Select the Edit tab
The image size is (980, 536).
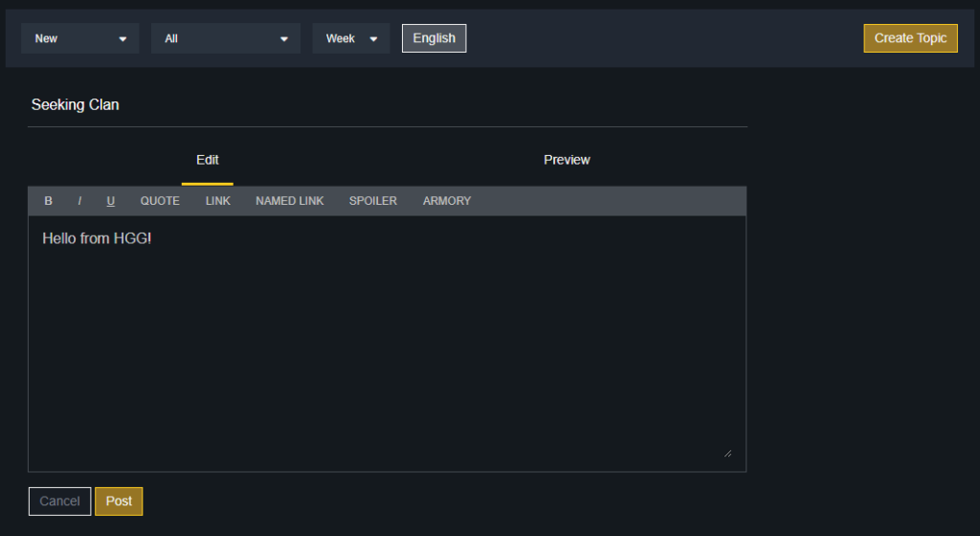pos(208,160)
